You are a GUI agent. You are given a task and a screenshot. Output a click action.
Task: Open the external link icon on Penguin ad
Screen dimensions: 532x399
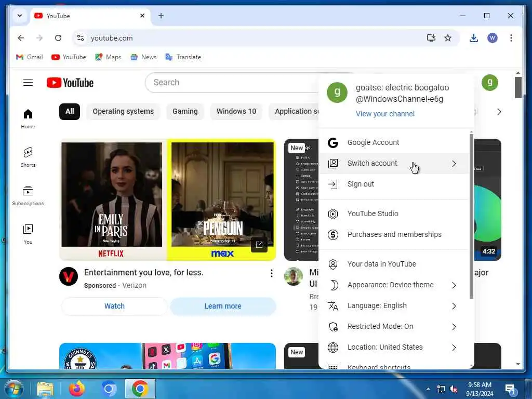click(259, 245)
